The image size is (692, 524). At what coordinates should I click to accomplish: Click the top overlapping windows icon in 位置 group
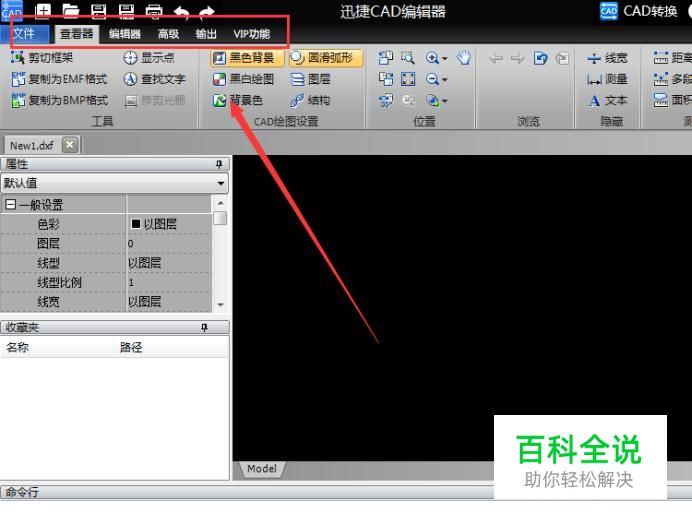coord(386,58)
